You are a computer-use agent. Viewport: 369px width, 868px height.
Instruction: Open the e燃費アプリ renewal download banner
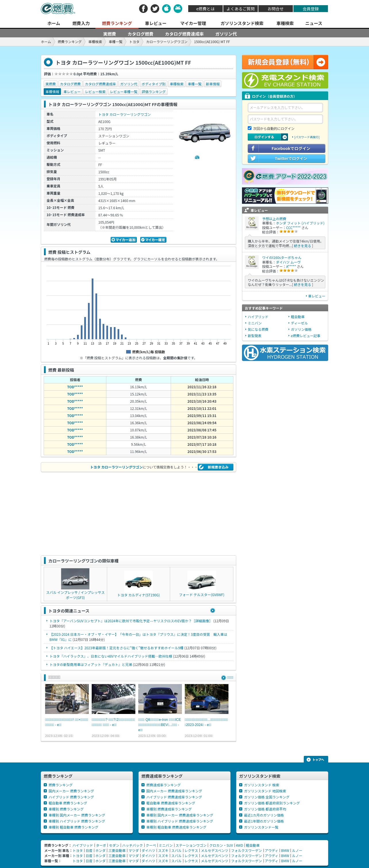[x=285, y=195]
